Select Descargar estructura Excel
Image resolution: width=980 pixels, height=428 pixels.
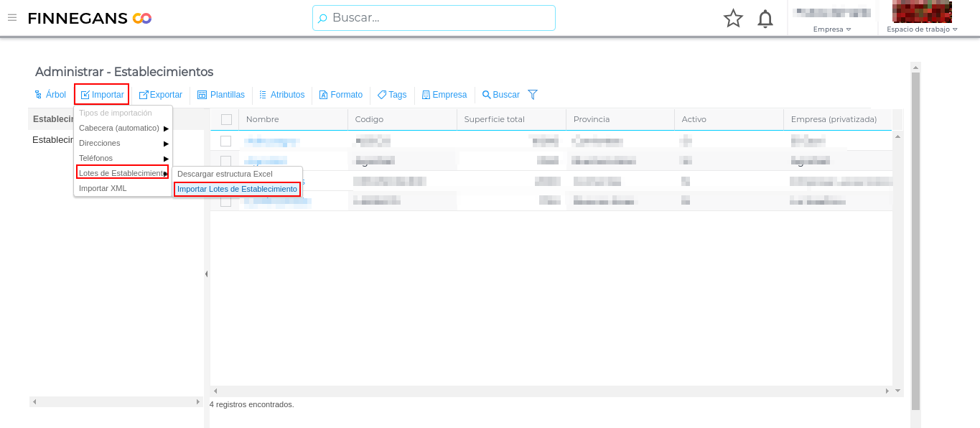(x=237, y=174)
